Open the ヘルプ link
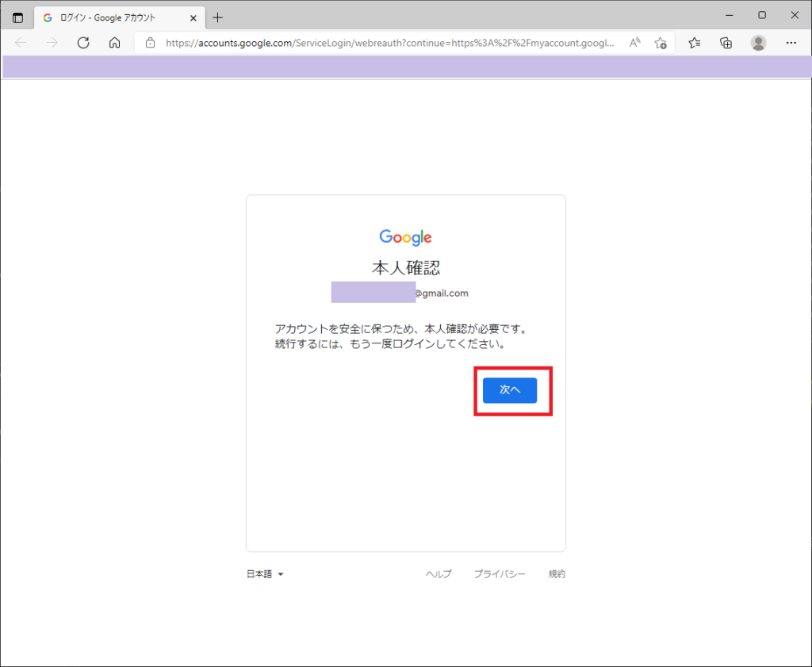 click(x=439, y=573)
